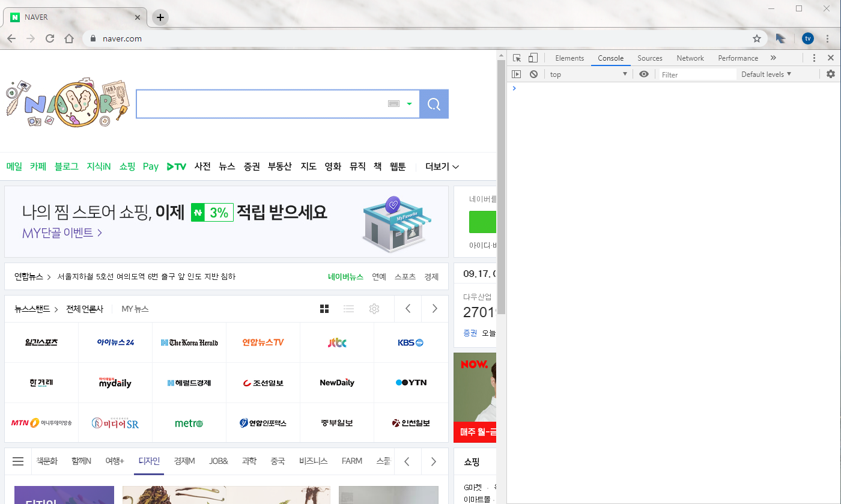Switch to the Elements tab
841x504 pixels.
point(569,58)
